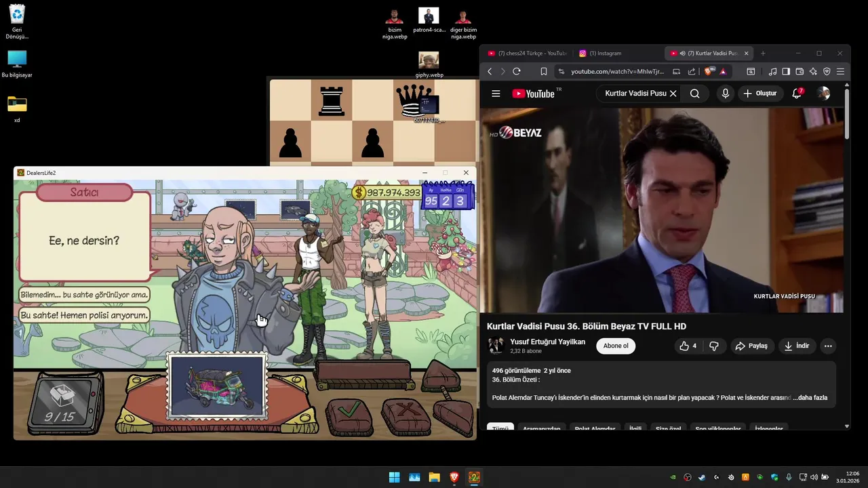Open the Brave VPN shield icon
868x488 pixels.
click(x=827, y=71)
